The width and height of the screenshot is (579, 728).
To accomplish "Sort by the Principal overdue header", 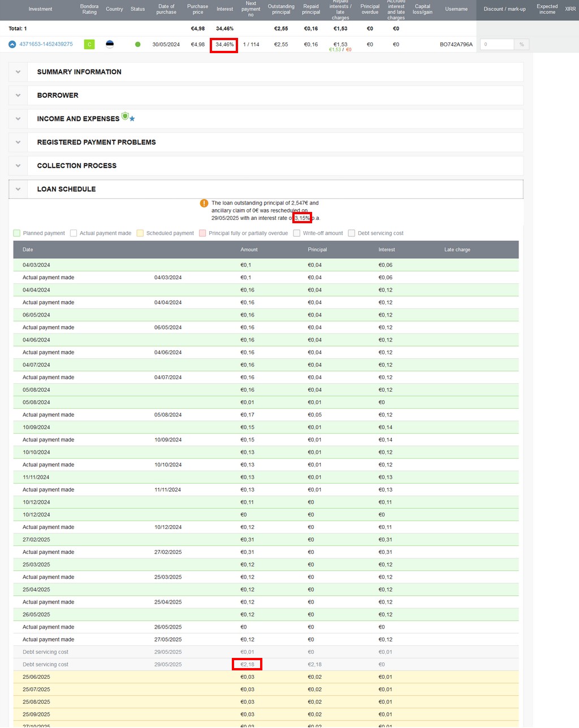I will [370, 9].
